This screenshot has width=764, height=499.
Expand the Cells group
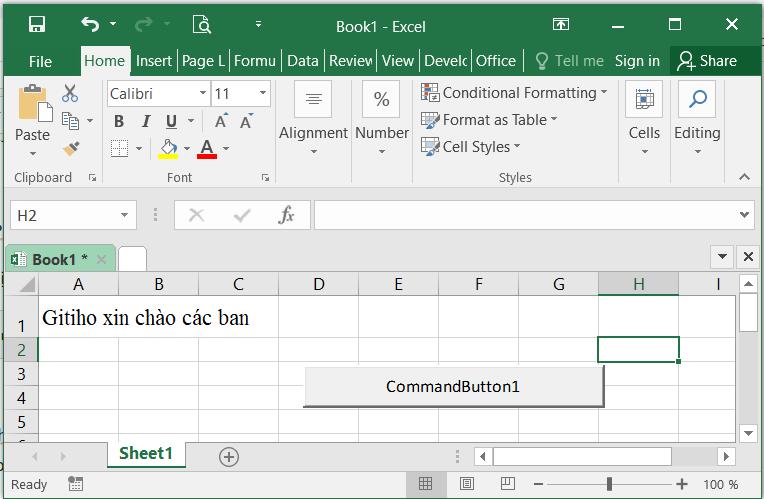click(x=644, y=119)
